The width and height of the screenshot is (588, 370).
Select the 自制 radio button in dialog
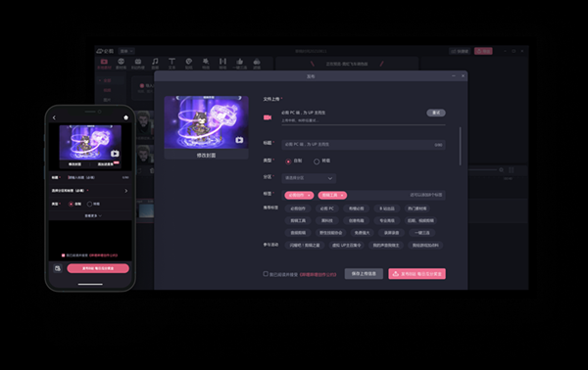[288, 162]
